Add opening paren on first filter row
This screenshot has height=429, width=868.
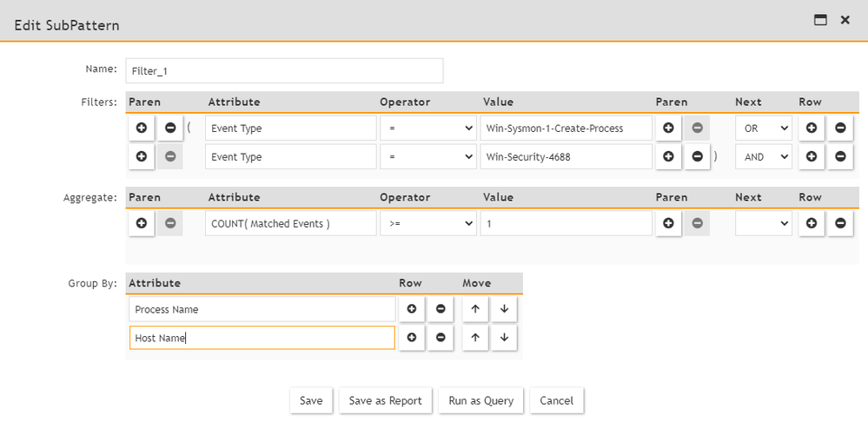[x=141, y=129]
